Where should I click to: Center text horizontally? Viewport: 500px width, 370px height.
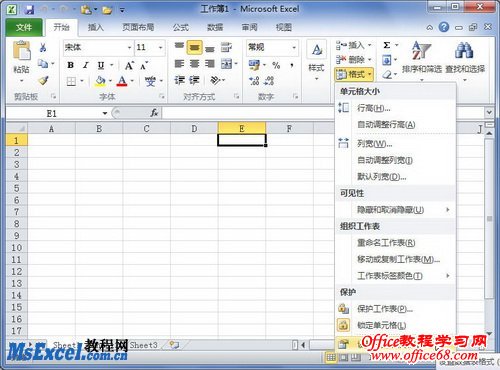[x=194, y=64]
